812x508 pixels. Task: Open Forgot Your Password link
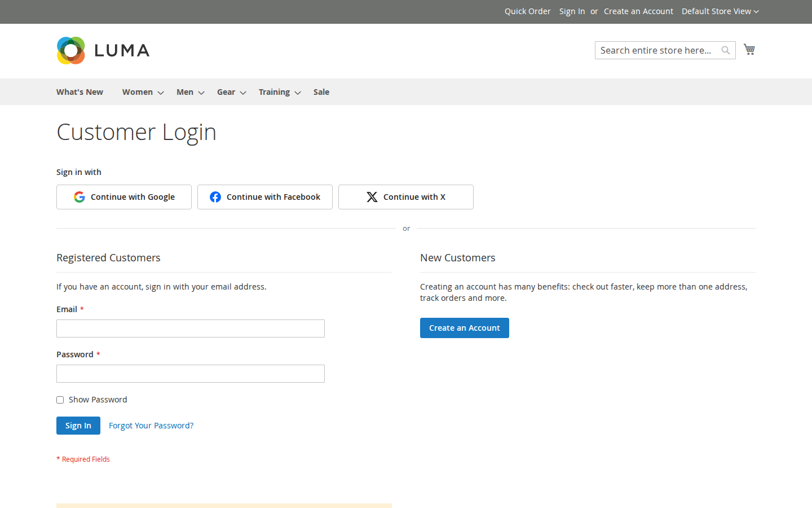point(151,426)
